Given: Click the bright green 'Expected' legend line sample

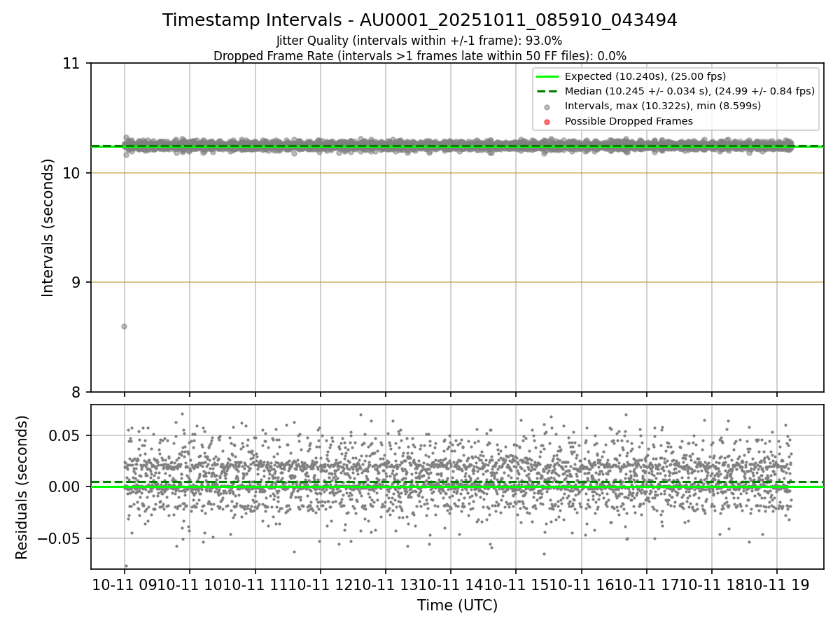Looking at the screenshot, I should click(547, 76).
